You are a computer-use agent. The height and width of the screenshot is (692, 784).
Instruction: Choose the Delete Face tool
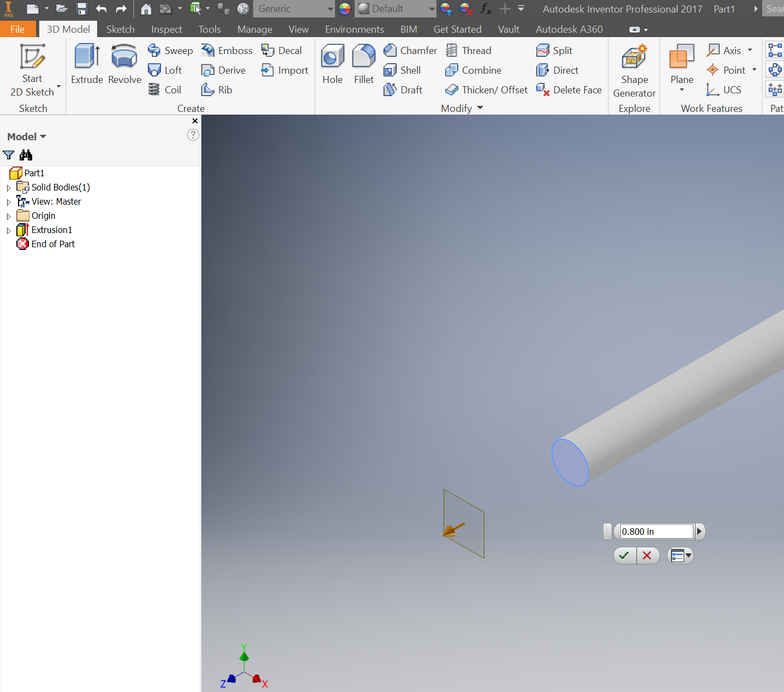point(569,90)
